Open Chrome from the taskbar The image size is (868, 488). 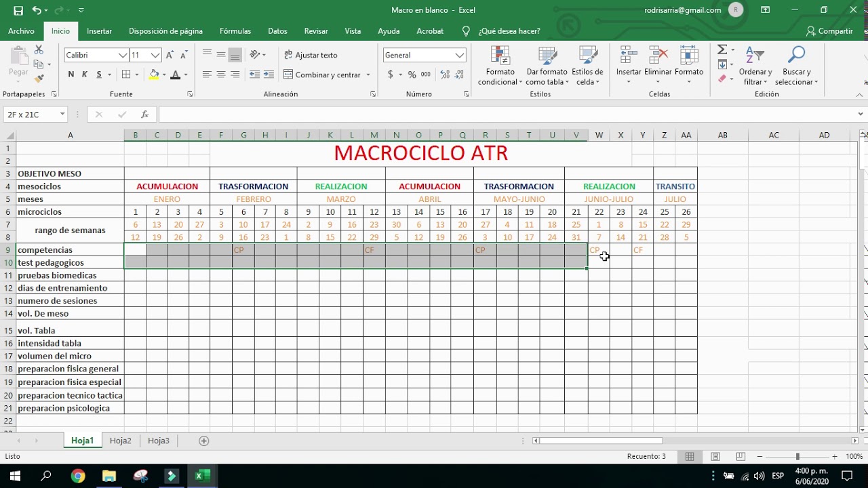(78, 476)
